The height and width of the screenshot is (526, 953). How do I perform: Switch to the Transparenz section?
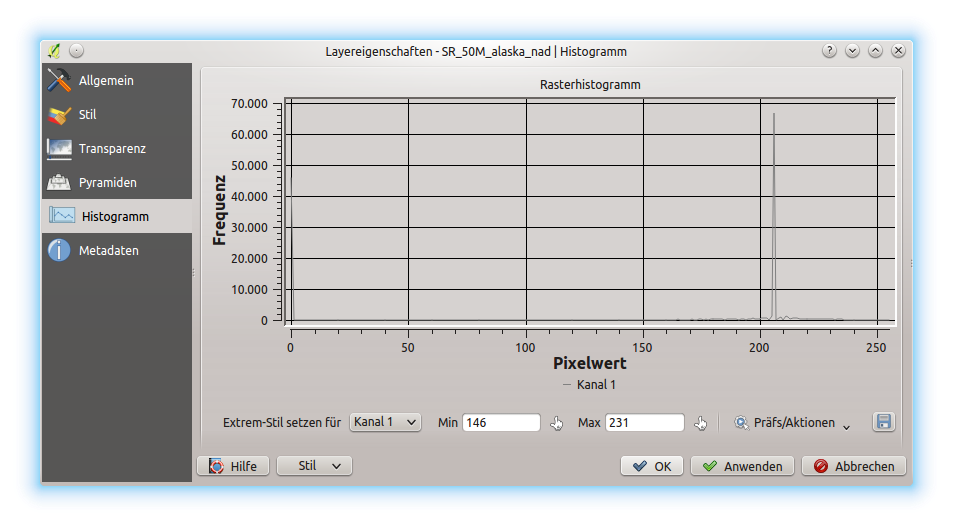coord(111,149)
